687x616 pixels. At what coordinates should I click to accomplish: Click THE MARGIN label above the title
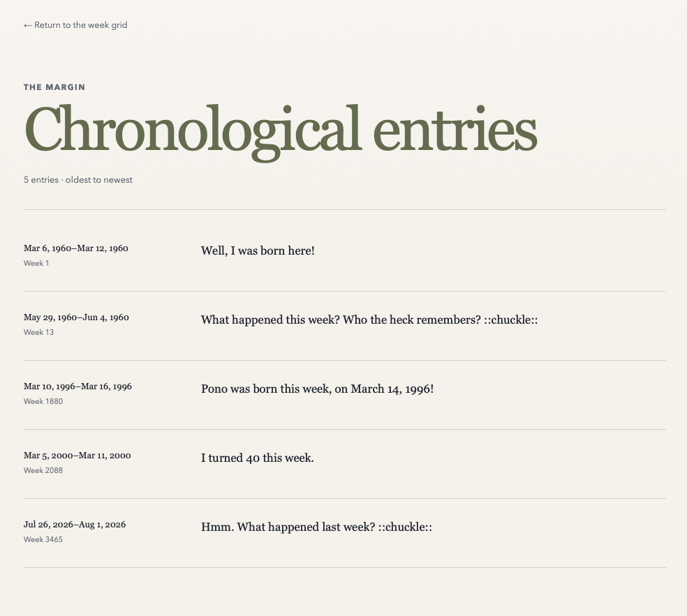point(54,87)
